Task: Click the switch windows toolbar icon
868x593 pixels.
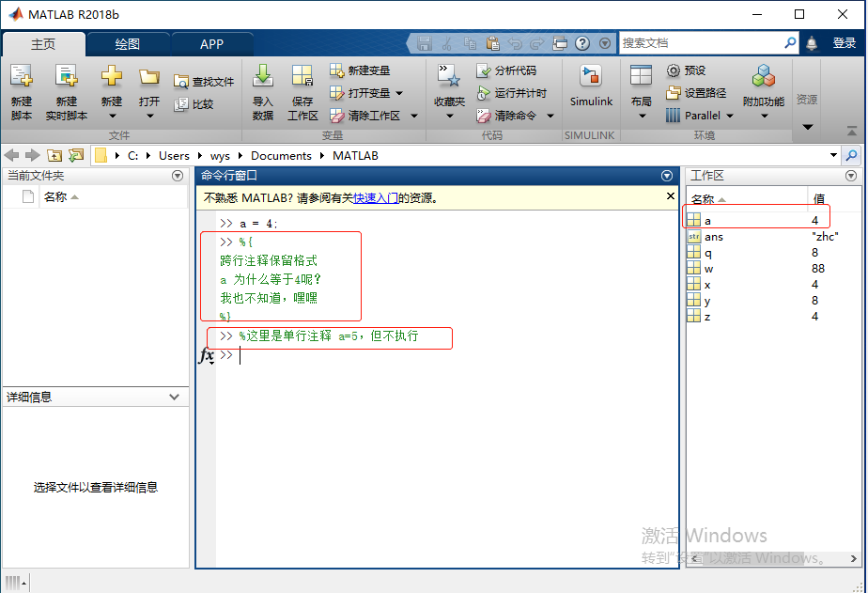Action: click(560, 43)
